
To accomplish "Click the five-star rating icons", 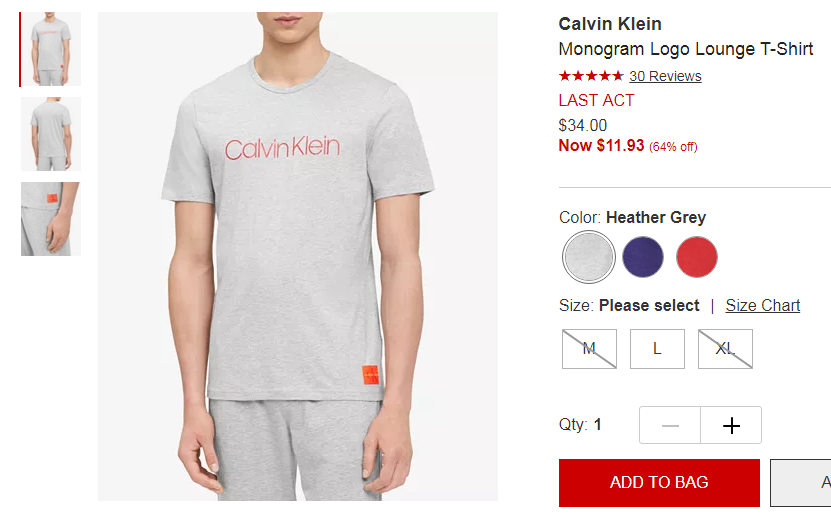I will pyautogui.click(x=591, y=76).
